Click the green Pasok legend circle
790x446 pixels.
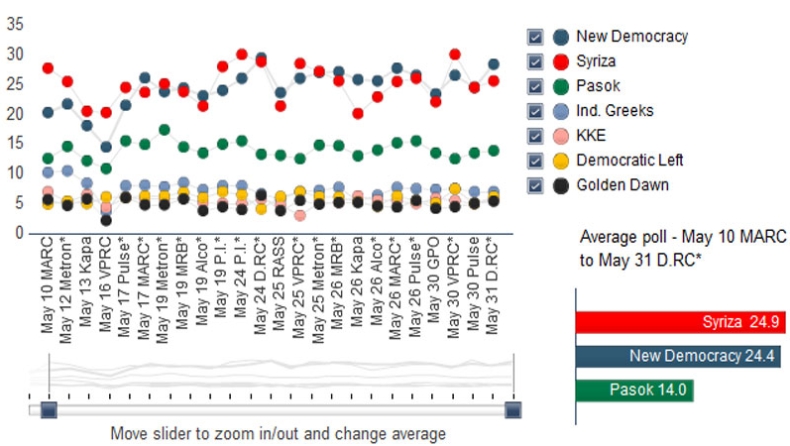tap(561, 86)
